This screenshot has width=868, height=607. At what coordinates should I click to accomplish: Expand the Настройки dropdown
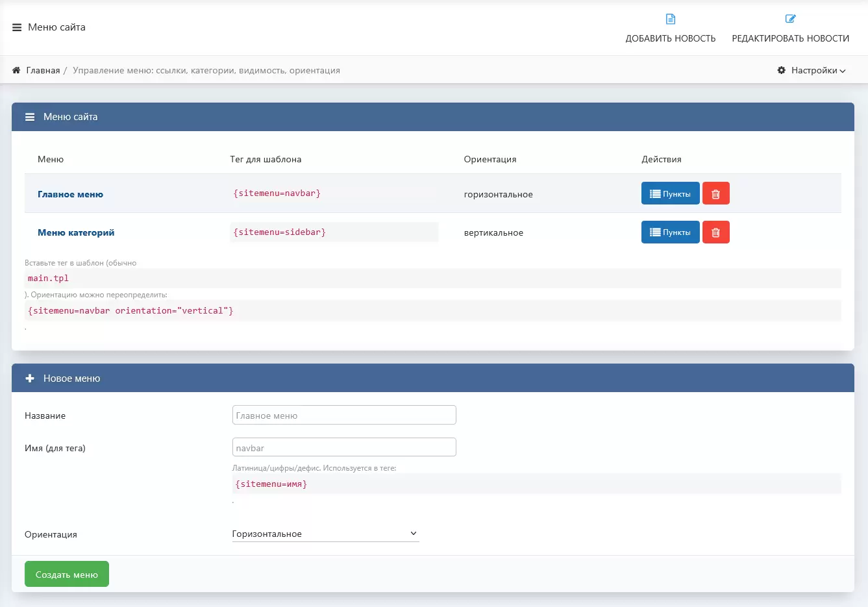818,70
